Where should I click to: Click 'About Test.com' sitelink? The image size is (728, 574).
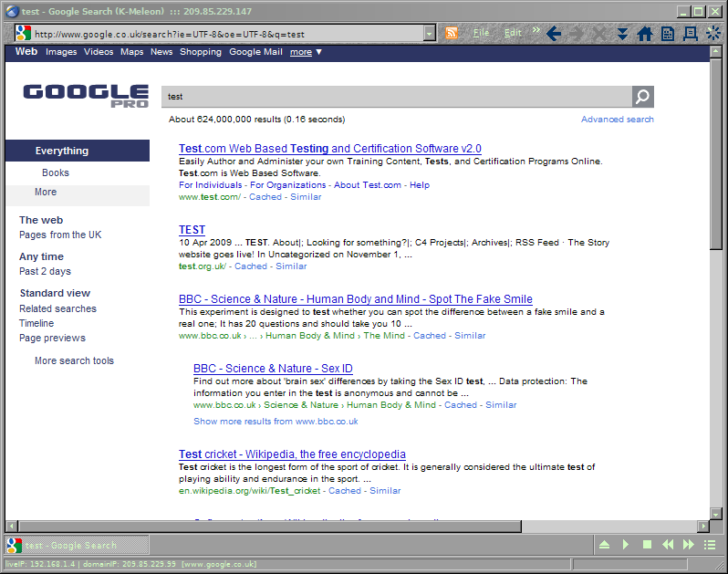click(368, 185)
